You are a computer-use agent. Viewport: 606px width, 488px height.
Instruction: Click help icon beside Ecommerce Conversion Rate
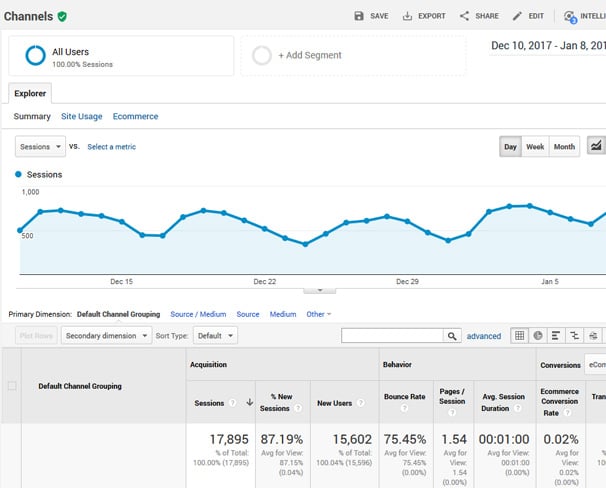point(567,413)
